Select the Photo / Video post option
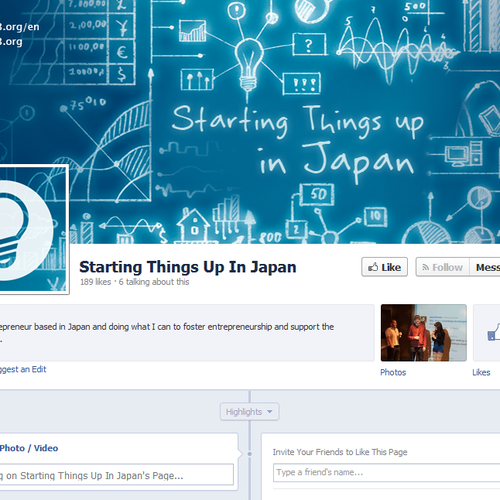 (x=29, y=448)
